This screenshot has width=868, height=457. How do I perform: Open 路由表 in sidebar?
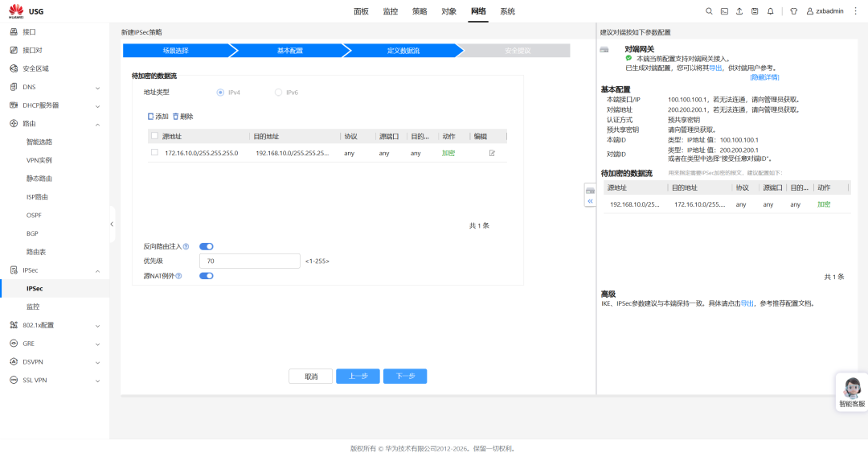coord(36,252)
